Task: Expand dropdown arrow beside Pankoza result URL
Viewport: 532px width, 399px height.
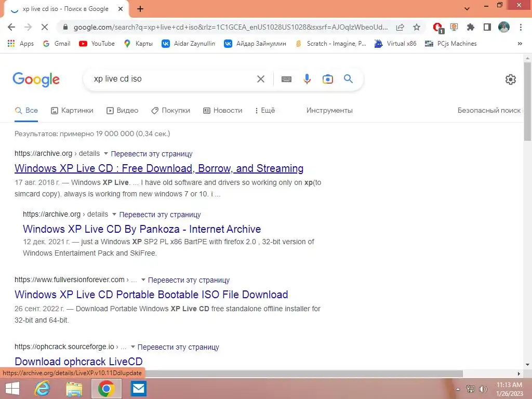Action: tap(114, 214)
